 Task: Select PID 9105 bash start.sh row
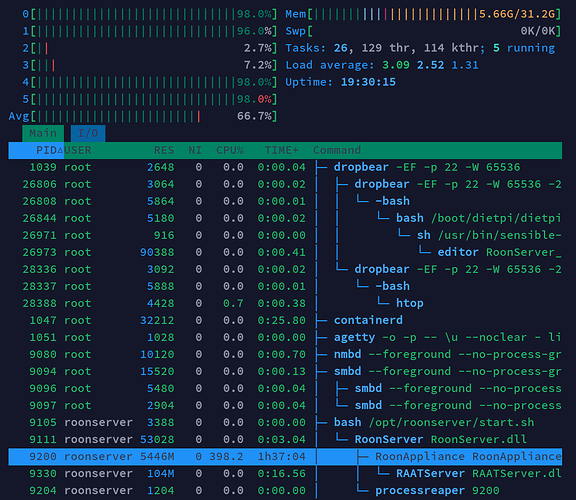point(285,422)
